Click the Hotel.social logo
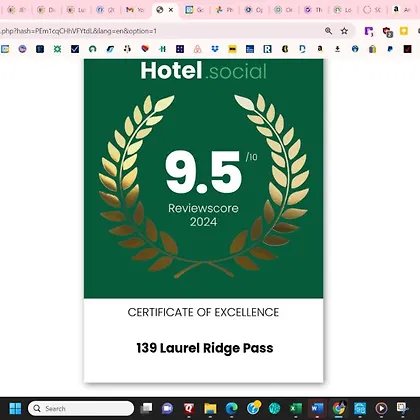Viewport: 420px width, 420px height. click(204, 70)
